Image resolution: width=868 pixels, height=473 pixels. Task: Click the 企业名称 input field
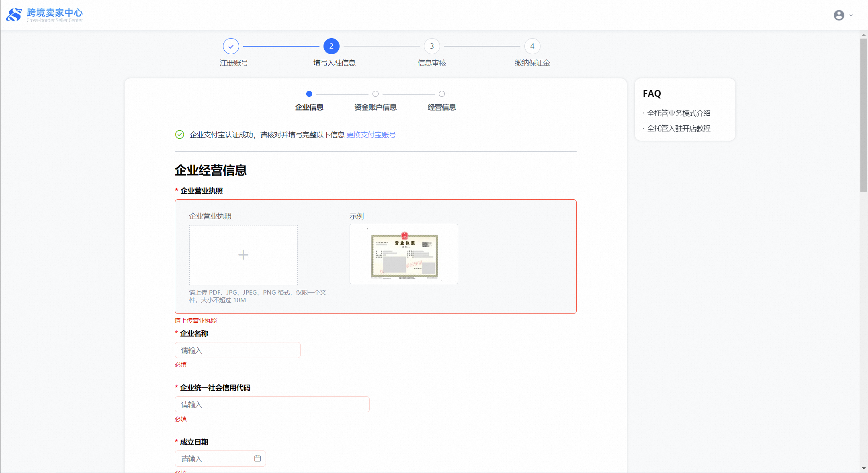pyautogui.click(x=237, y=350)
